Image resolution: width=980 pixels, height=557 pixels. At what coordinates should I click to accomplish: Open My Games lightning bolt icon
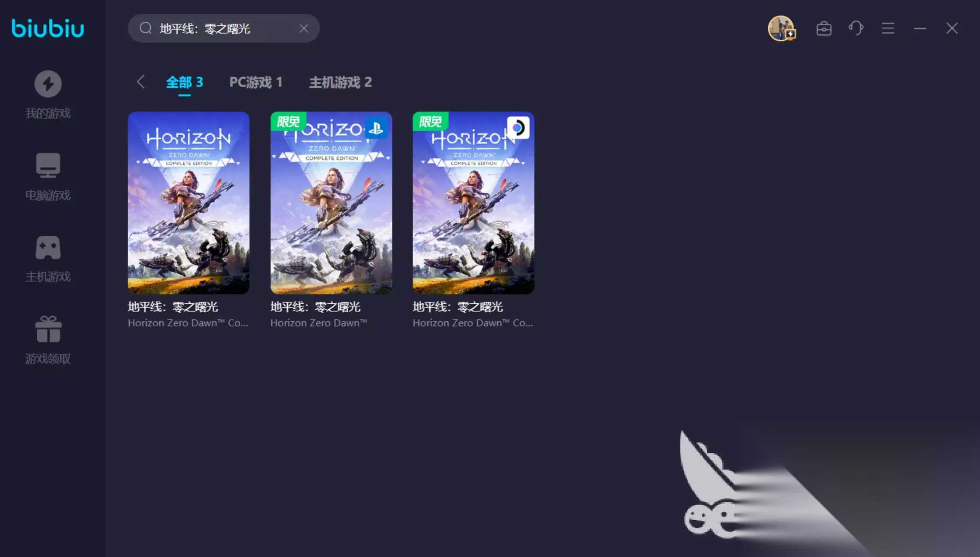[48, 84]
